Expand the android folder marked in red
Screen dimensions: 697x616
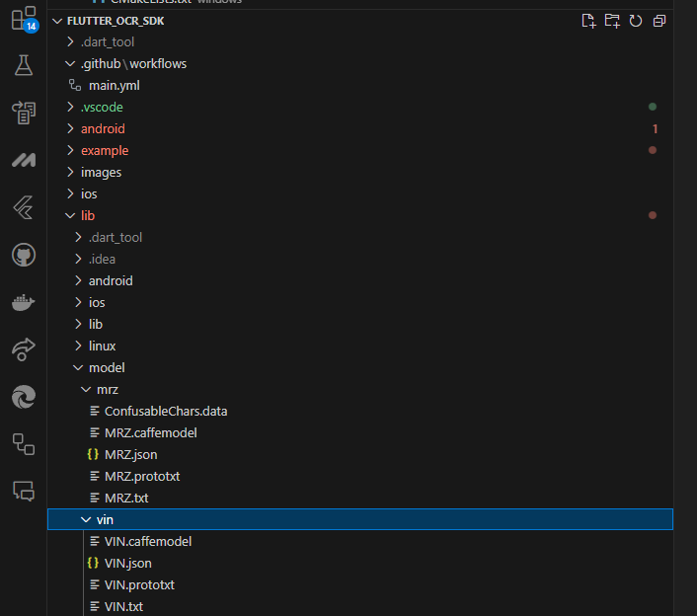tap(103, 129)
